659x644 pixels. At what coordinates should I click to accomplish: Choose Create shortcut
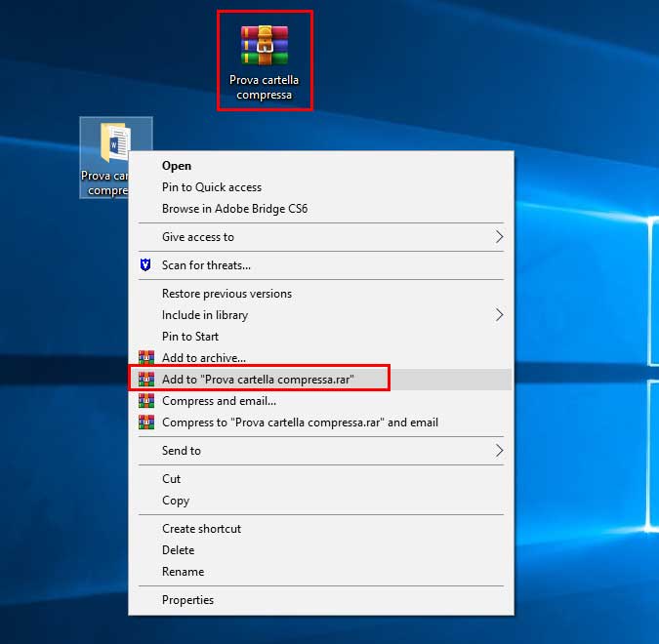tap(321, 529)
